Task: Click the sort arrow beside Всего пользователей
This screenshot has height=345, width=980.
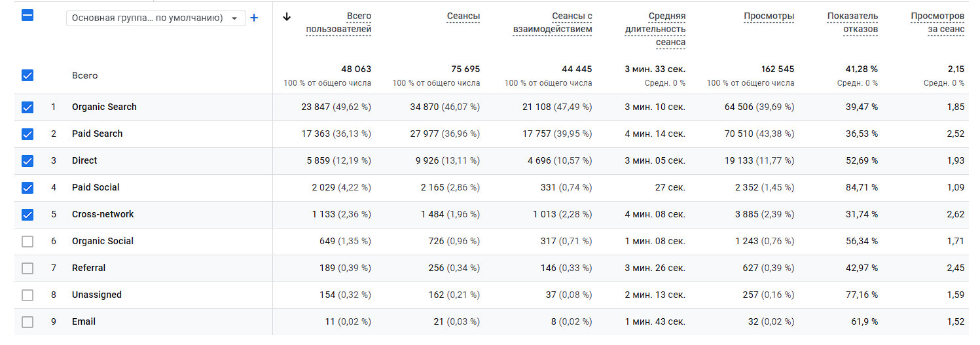Action: (x=287, y=17)
